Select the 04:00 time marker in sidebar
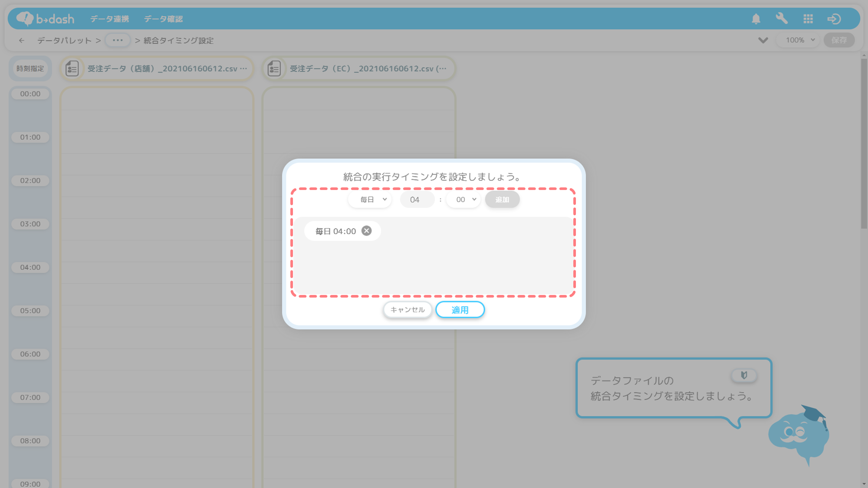 (30, 267)
